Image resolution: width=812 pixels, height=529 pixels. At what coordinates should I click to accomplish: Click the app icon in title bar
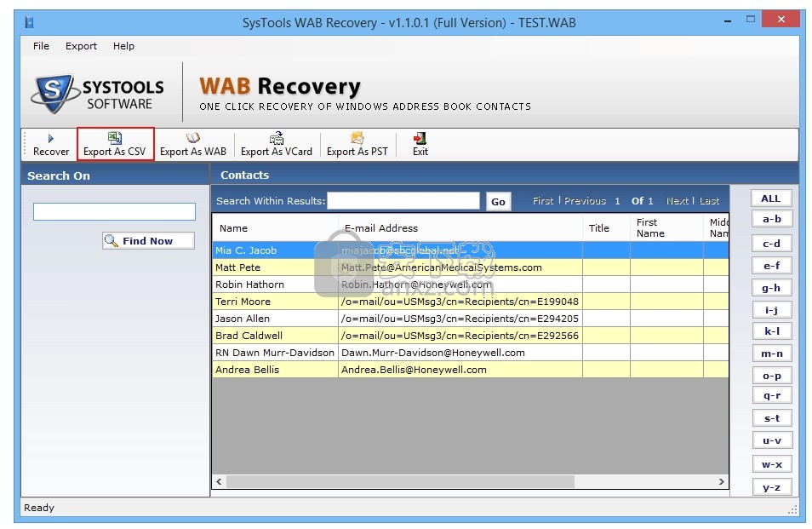[x=30, y=22]
